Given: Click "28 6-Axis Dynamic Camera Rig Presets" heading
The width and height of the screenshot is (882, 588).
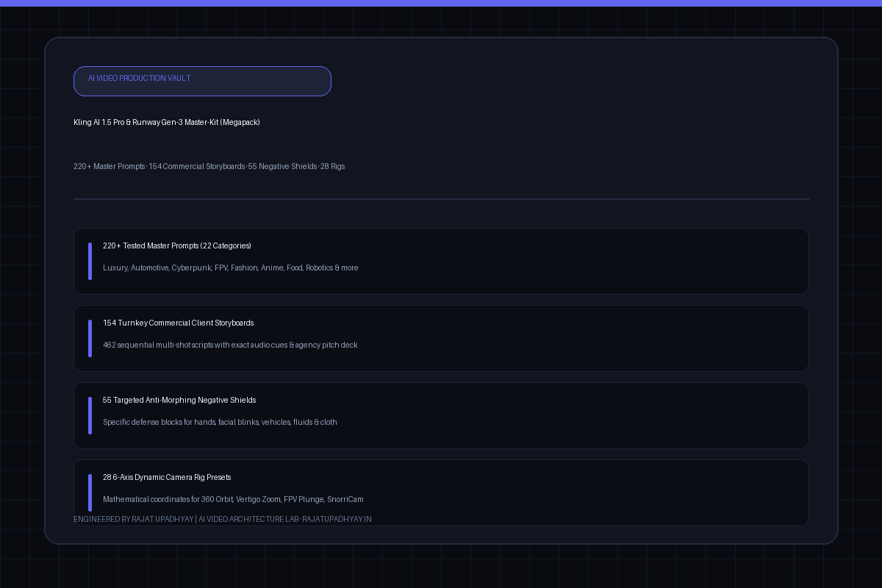Looking at the screenshot, I should tap(167, 477).
